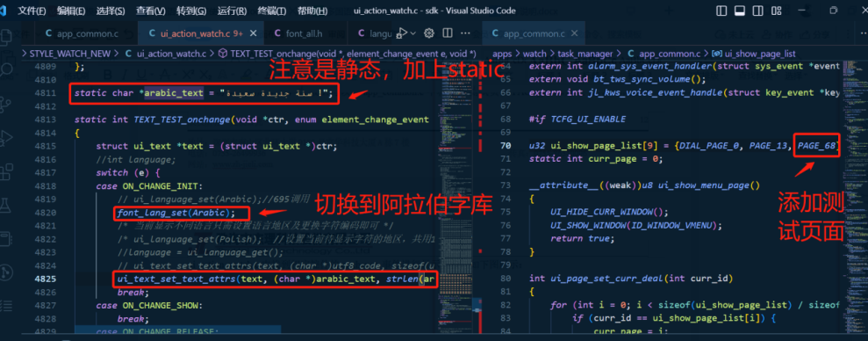Open the Search view in activity bar
868x341 pixels.
coord(6,70)
